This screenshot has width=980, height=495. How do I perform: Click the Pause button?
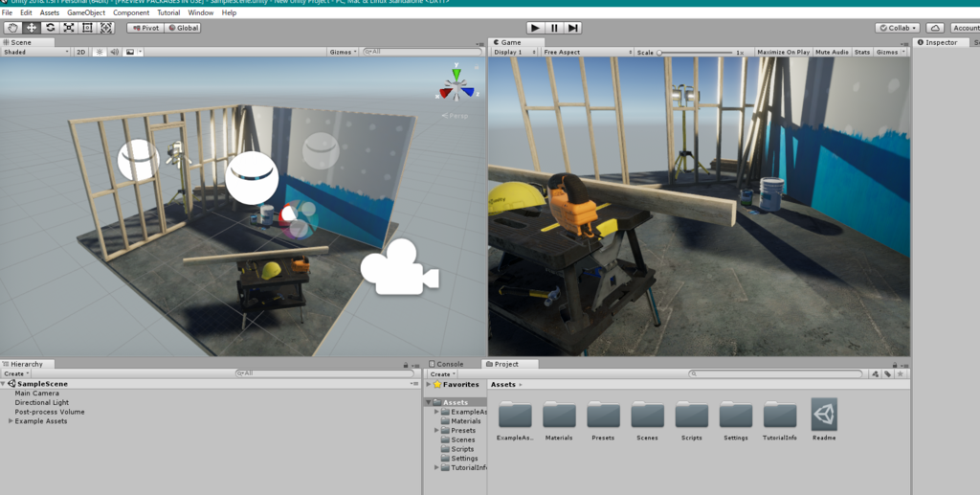[554, 28]
